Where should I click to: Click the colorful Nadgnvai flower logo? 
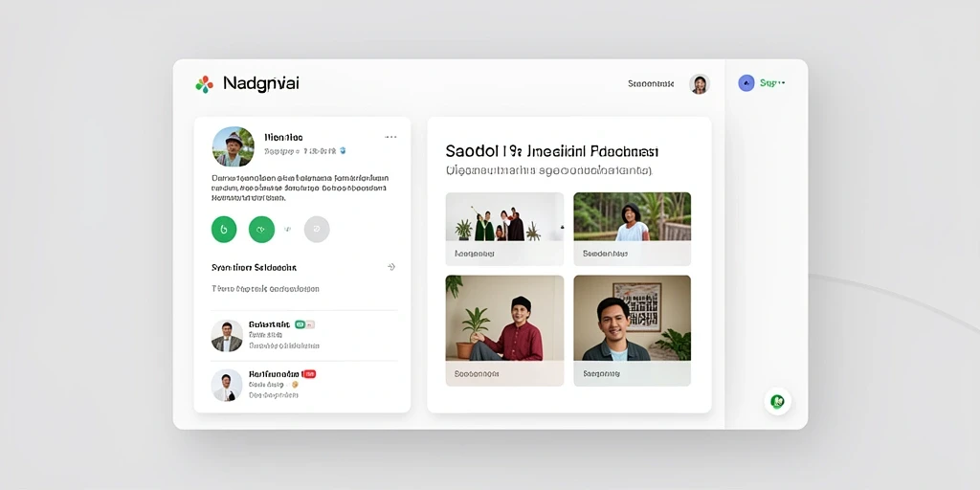(x=205, y=84)
